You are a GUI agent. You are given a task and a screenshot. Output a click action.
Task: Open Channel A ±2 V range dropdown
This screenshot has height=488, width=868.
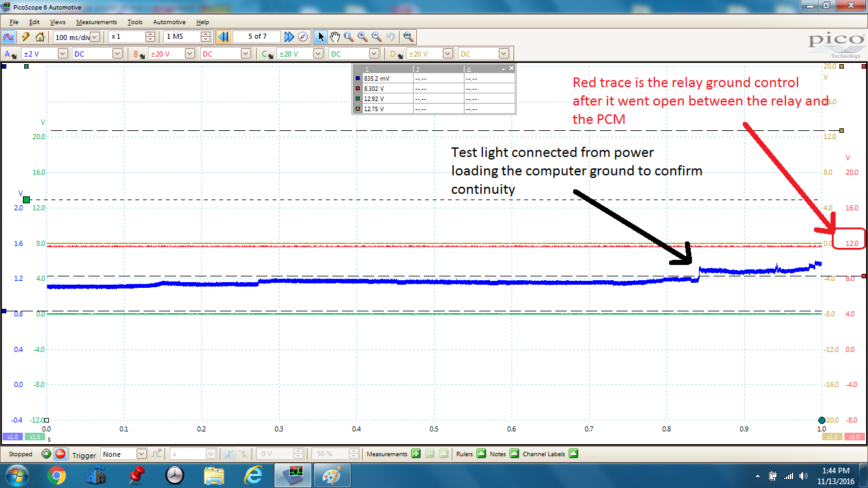(x=62, y=54)
